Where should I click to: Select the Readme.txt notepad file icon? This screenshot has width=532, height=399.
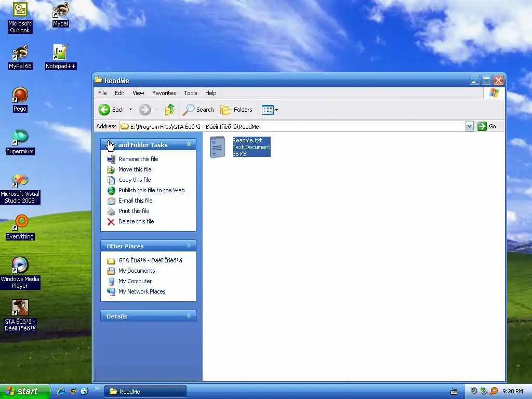(217, 147)
